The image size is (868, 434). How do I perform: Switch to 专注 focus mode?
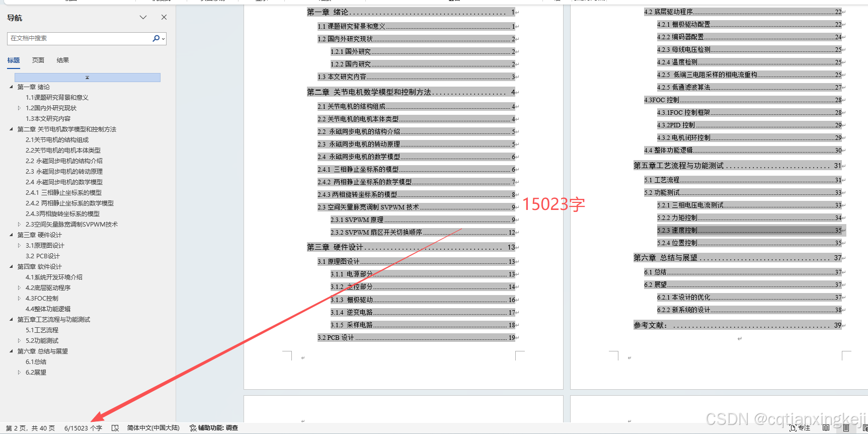pos(800,428)
